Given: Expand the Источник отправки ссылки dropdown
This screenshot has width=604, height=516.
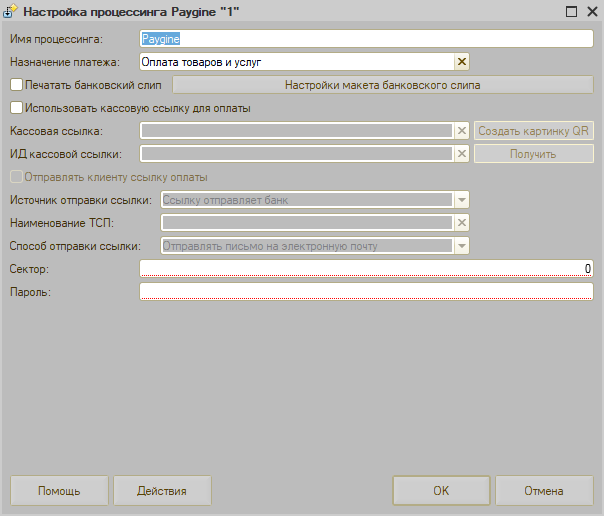Looking at the screenshot, I should [461, 200].
